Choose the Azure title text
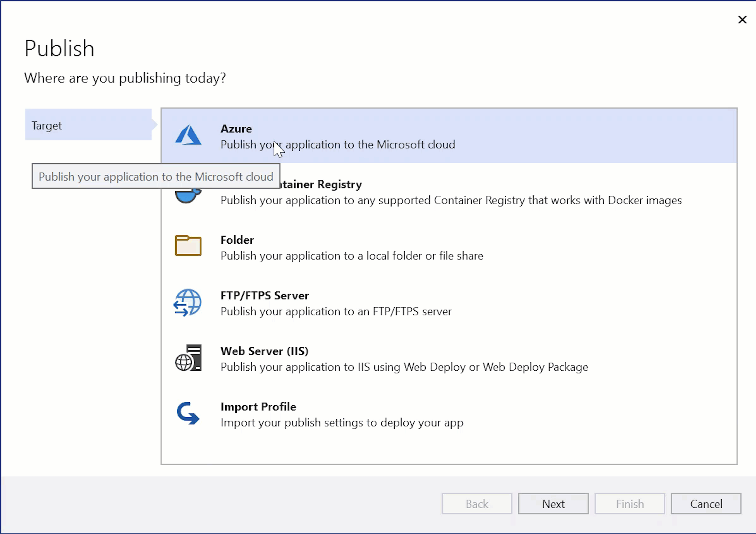 point(236,129)
